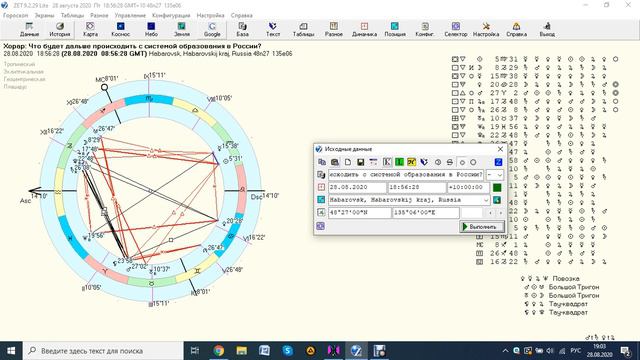Expand triangle on the Jupiter 17°48 row
The height and width of the screenshot is (360, 640).
pos(463,101)
